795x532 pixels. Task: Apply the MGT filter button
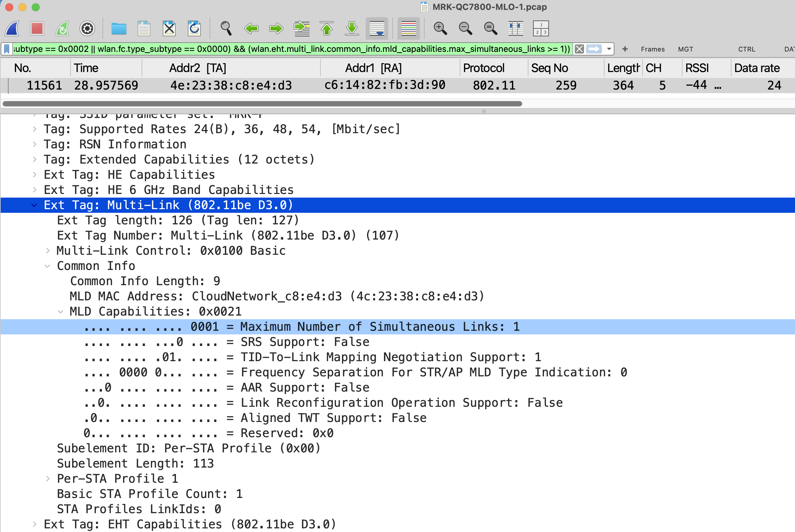click(685, 49)
